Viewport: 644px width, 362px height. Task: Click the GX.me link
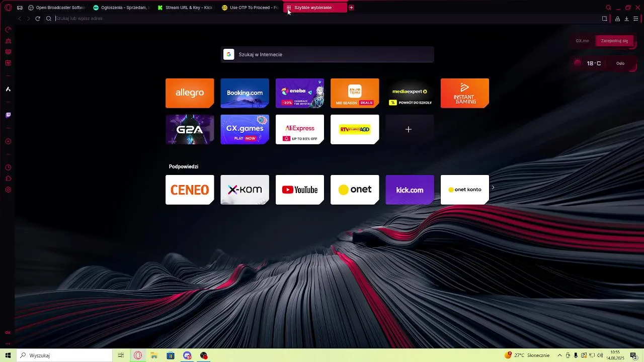[x=582, y=41]
